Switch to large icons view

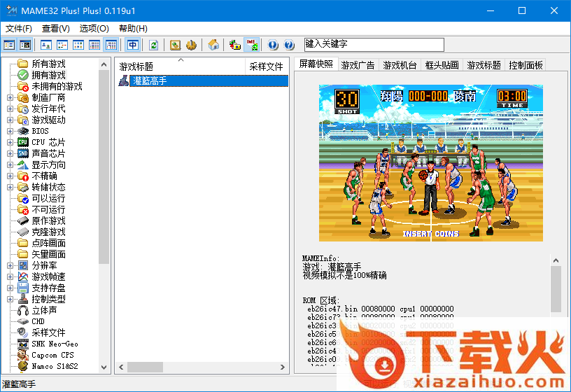click(x=46, y=45)
